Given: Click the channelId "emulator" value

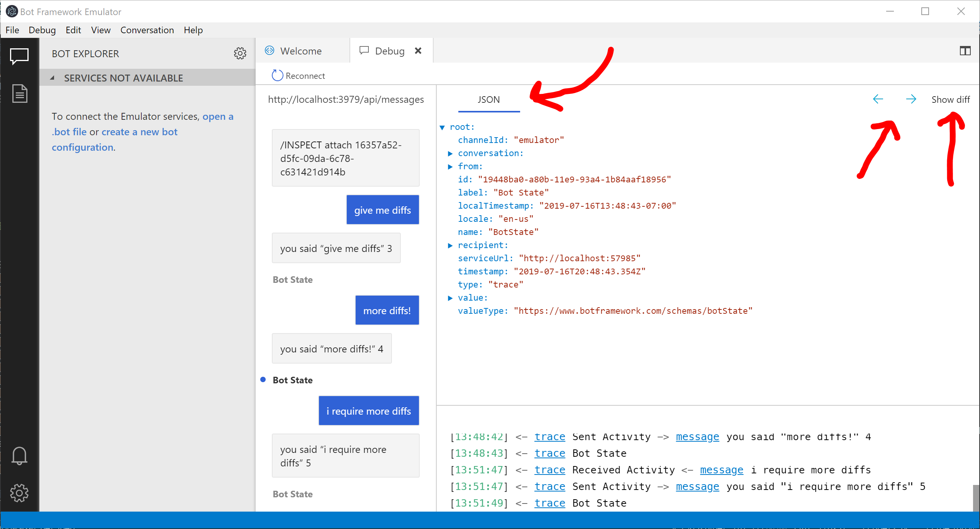Looking at the screenshot, I should pos(539,140).
